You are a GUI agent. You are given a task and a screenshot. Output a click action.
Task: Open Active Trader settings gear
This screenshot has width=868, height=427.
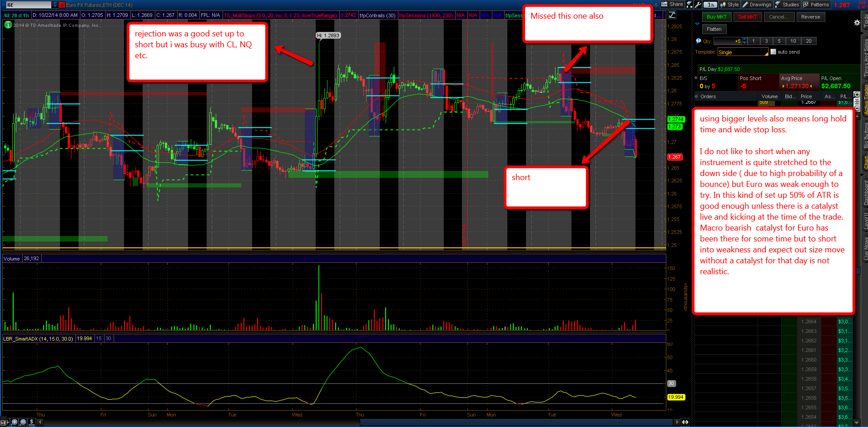coord(857,23)
